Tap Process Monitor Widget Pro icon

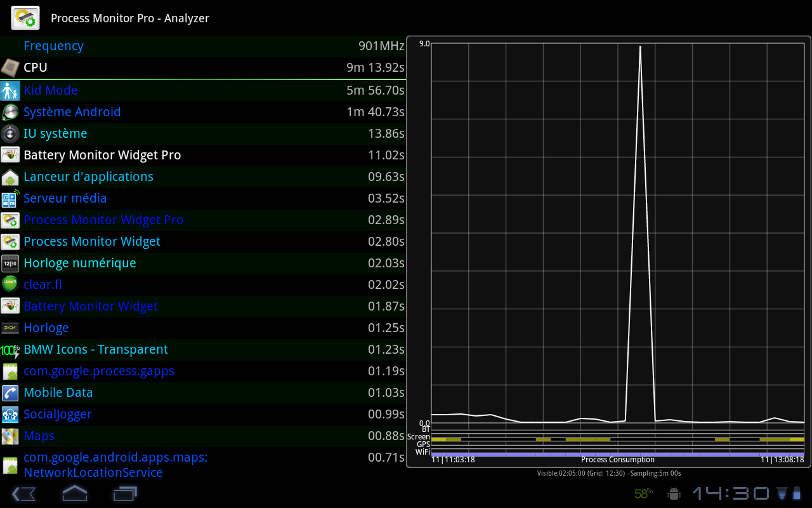(10, 220)
